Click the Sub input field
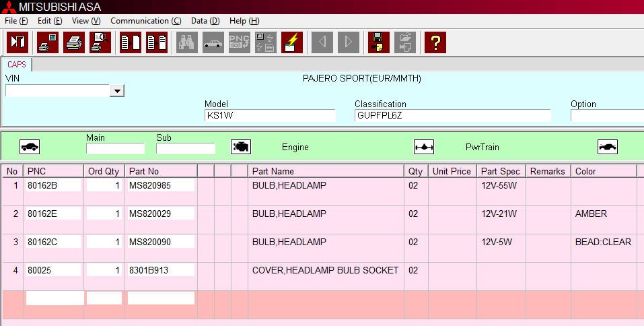This screenshot has width=644, height=326. [x=185, y=148]
